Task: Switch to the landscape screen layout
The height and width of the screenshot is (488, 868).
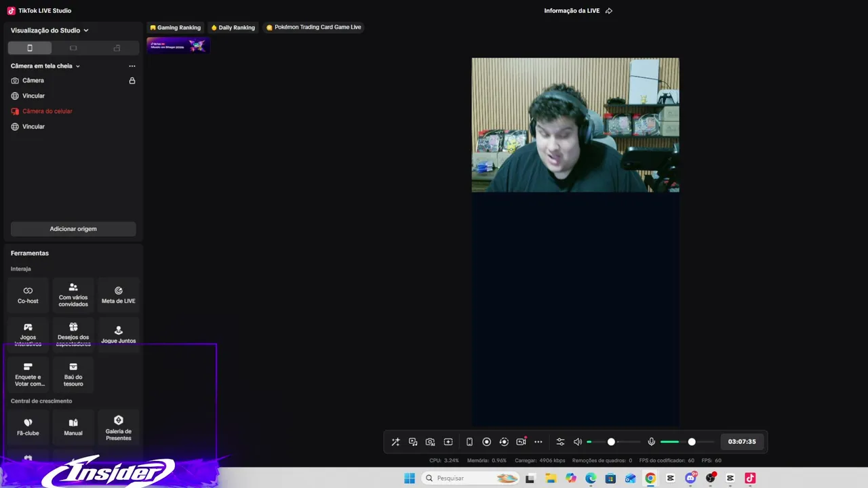Action: point(73,47)
